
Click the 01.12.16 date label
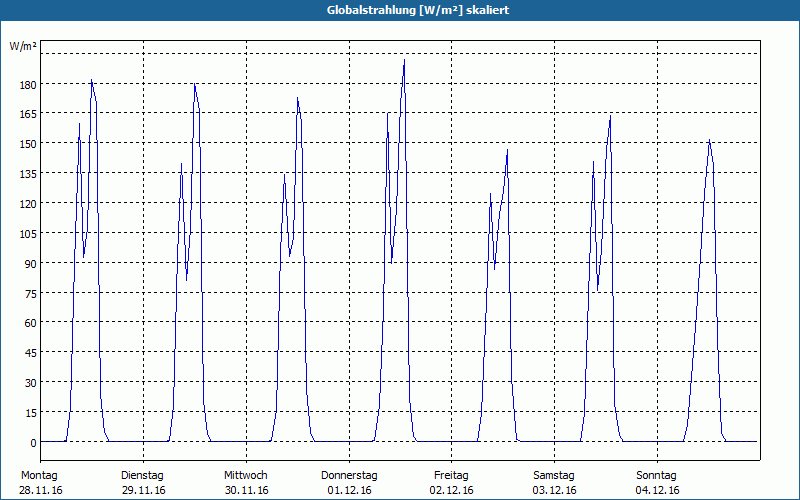(x=349, y=490)
